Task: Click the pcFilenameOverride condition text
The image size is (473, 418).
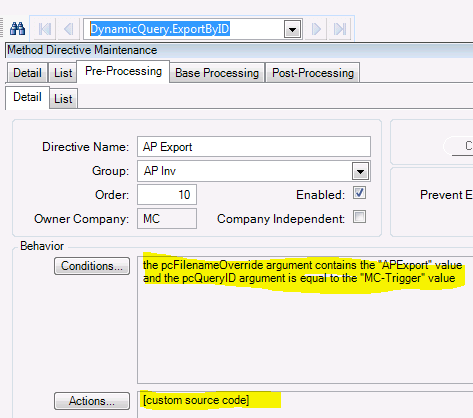Action: [x=302, y=265]
